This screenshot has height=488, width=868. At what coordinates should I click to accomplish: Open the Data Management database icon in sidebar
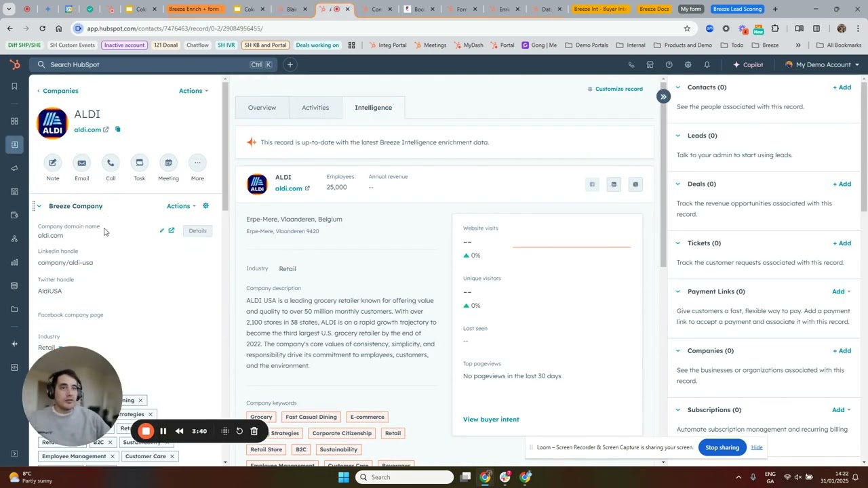14,285
